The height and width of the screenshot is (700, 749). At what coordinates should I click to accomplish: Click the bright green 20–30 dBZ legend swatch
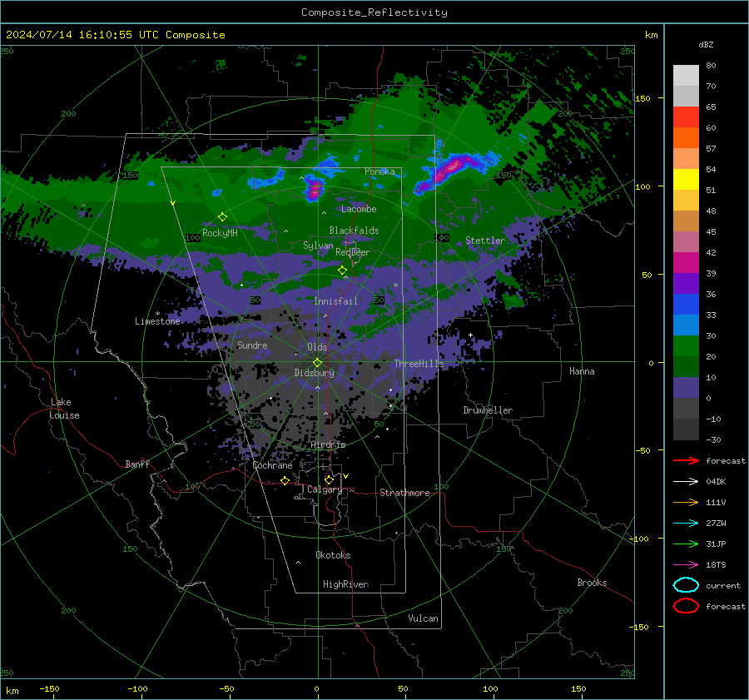[x=686, y=346]
